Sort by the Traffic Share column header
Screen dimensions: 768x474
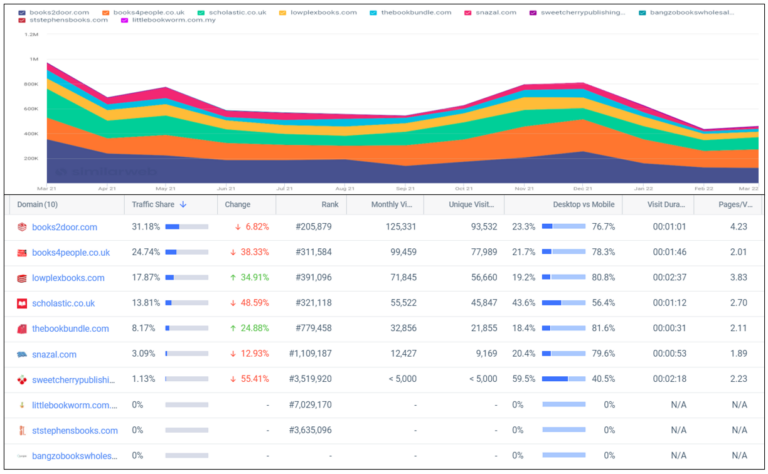153,205
